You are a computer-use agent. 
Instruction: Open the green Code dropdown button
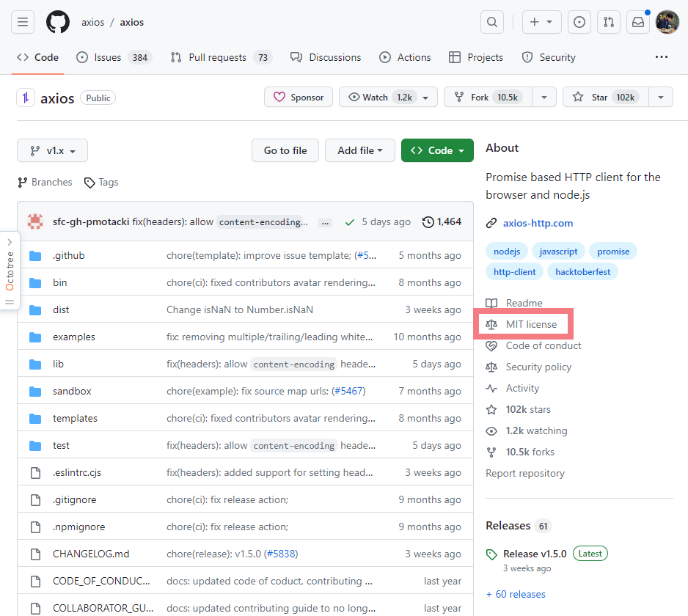(437, 150)
